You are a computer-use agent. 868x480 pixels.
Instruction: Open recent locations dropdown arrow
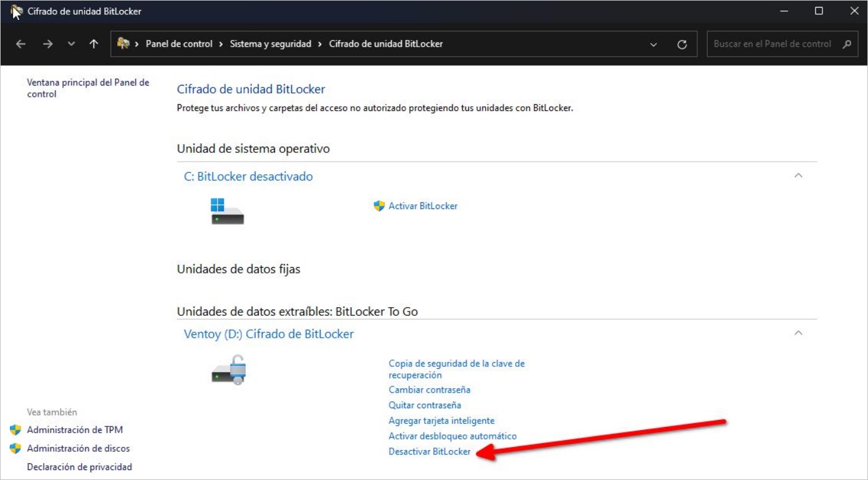pyautogui.click(x=71, y=44)
